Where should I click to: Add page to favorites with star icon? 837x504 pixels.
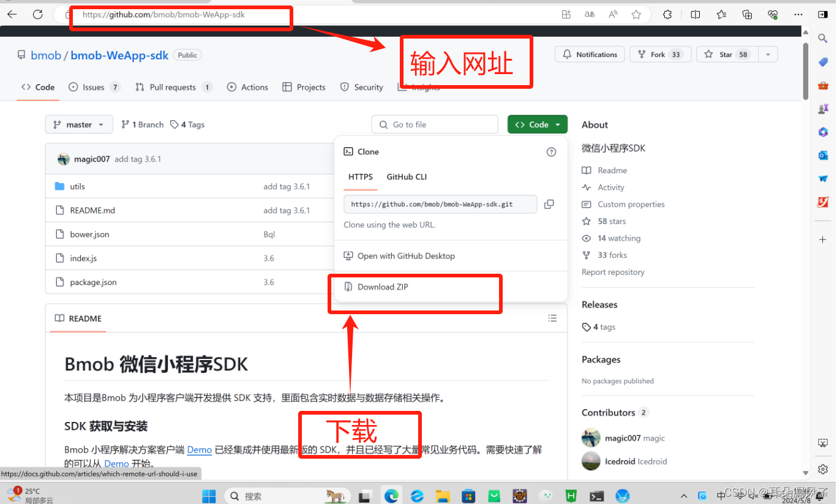[636, 14]
